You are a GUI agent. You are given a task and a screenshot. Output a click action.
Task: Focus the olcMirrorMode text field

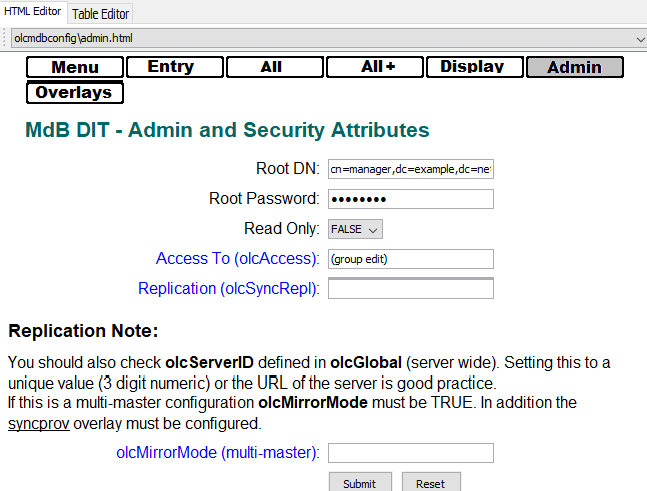click(411, 453)
